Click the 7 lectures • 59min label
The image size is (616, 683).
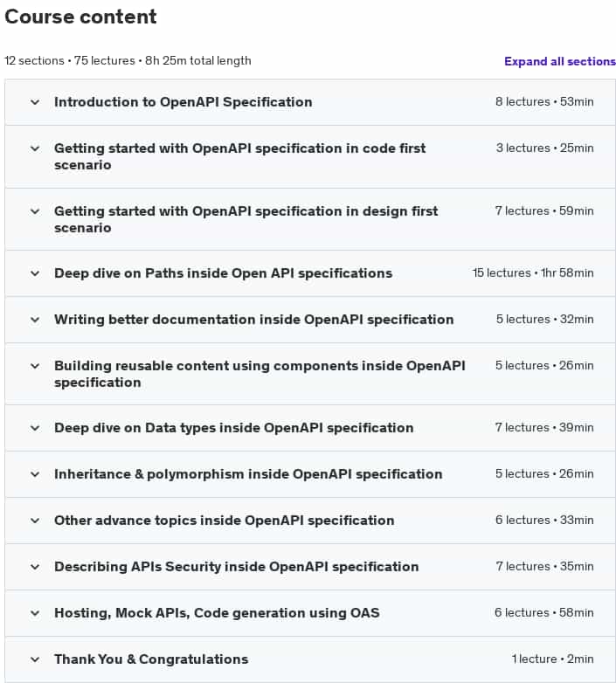(544, 210)
